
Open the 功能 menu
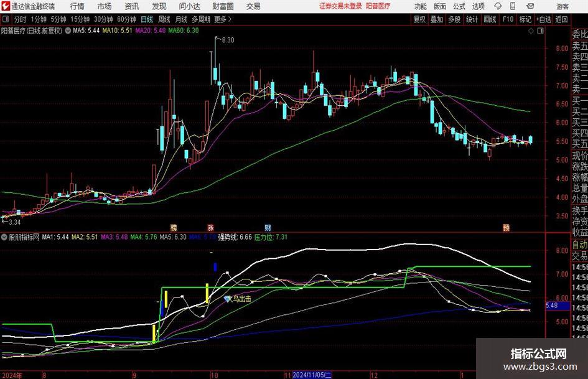[x=421, y=6]
